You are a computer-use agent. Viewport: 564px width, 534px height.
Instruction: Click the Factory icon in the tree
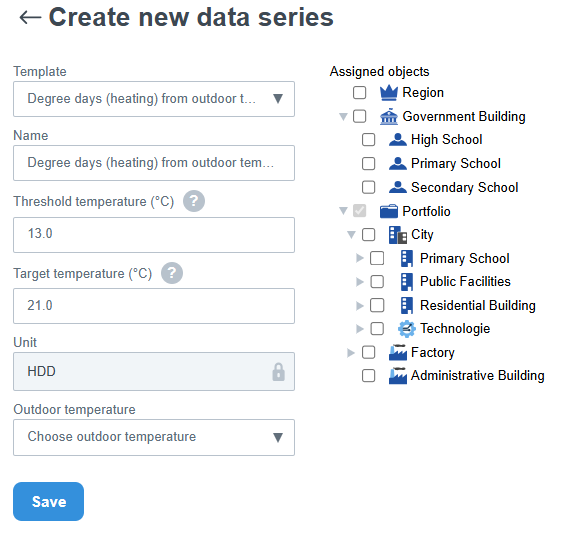click(x=398, y=352)
